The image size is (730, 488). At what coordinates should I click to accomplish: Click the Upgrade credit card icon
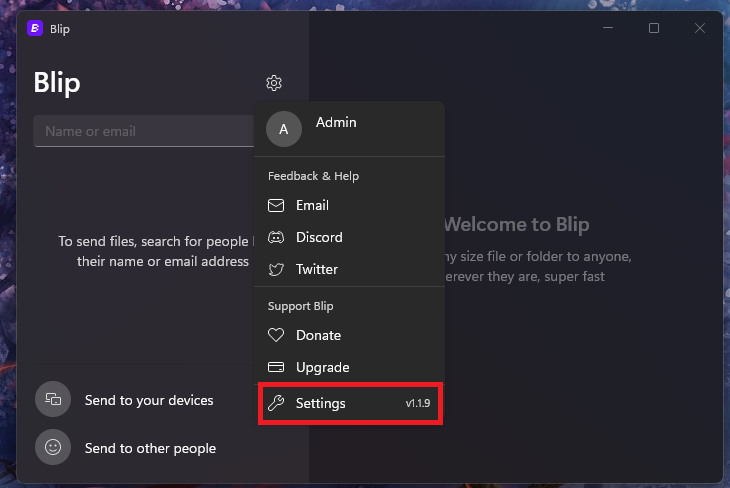point(276,368)
